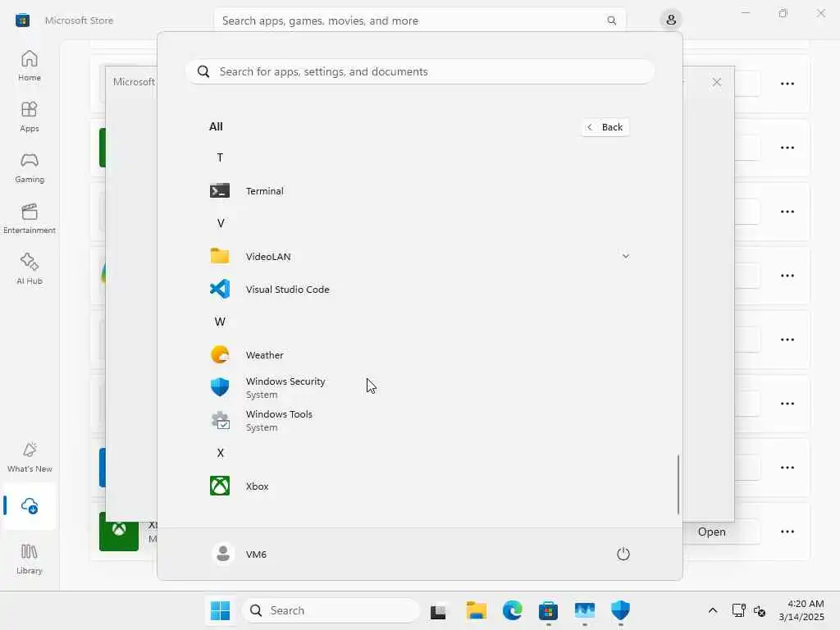The image size is (840, 630).
Task: Open the Task View taskbar icon
Action: tap(438, 610)
